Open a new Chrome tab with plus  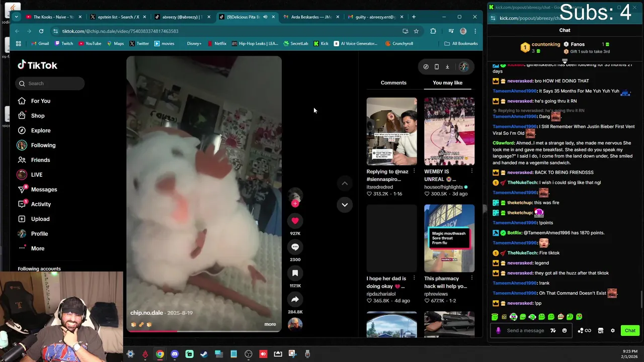[x=414, y=17]
